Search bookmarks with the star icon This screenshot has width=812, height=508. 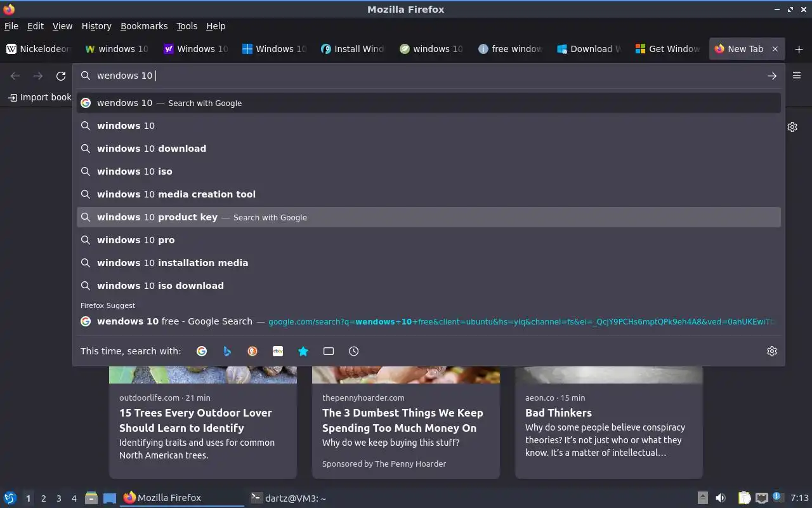tap(303, 351)
